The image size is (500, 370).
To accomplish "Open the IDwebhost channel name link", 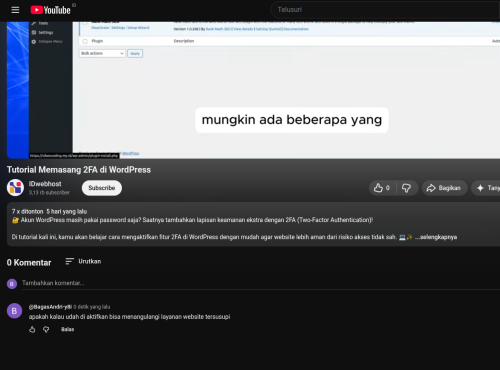I will pos(45,184).
